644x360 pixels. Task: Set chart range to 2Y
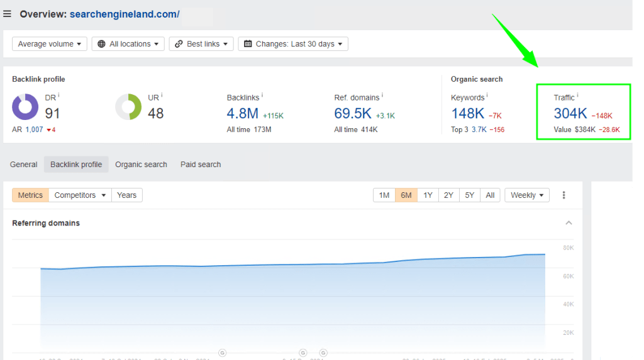pyautogui.click(x=448, y=195)
